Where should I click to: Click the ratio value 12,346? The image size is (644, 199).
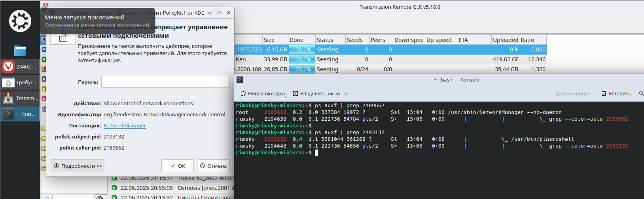[536, 59]
